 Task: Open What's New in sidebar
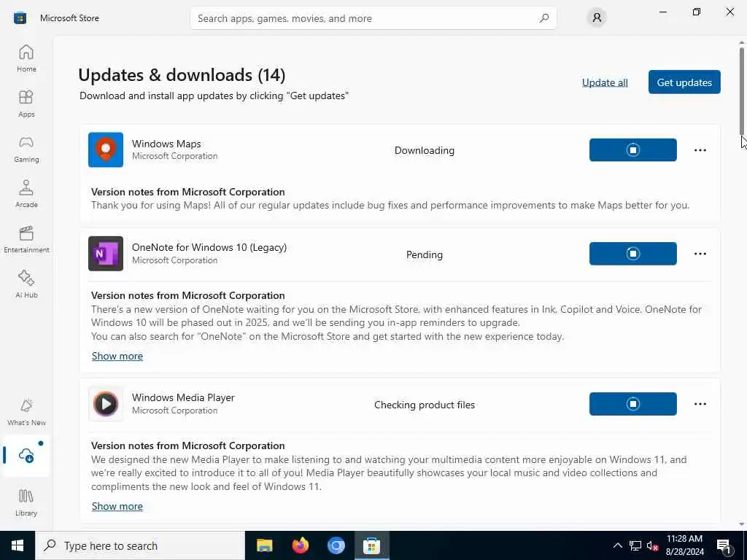tap(26, 413)
